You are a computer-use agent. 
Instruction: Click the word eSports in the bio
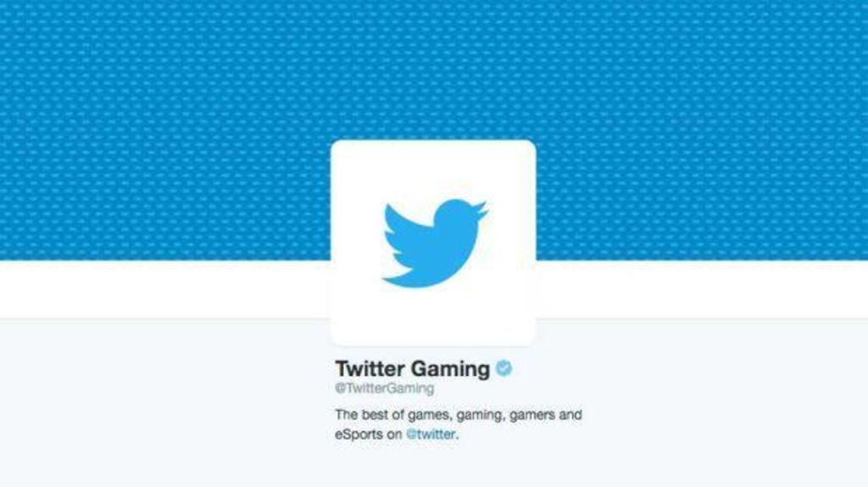pyautogui.click(x=359, y=434)
